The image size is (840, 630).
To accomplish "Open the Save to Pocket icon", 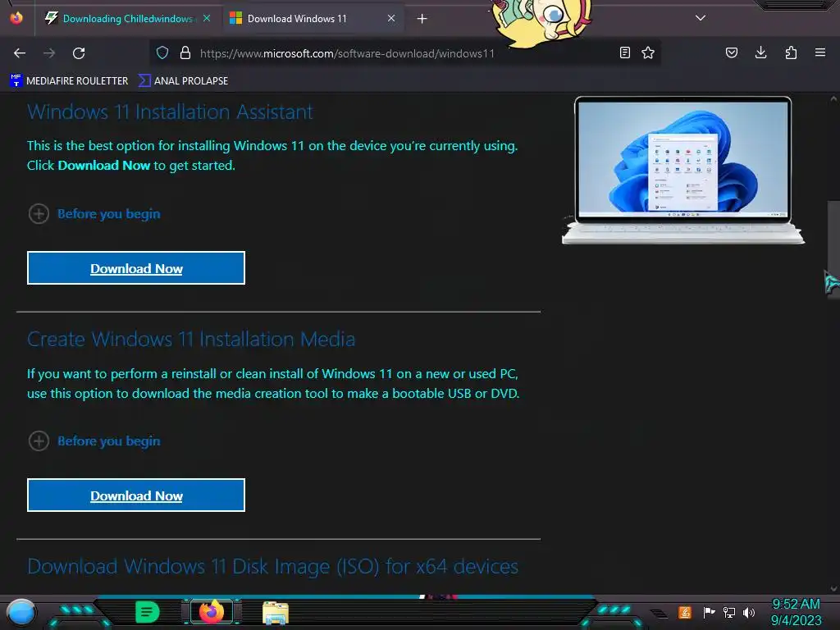I will point(731,52).
